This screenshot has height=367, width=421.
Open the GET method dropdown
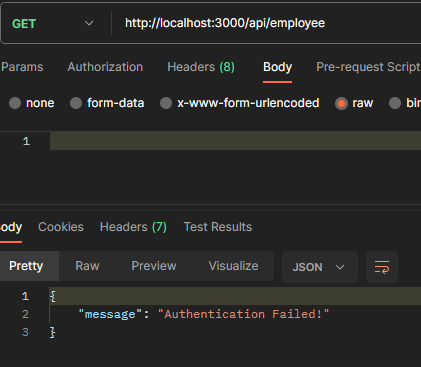tap(53, 24)
